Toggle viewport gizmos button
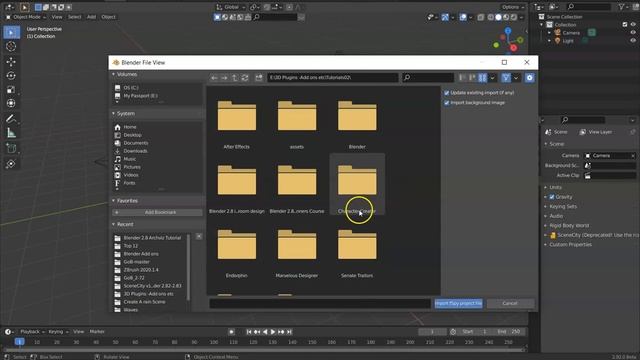 click(445, 17)
